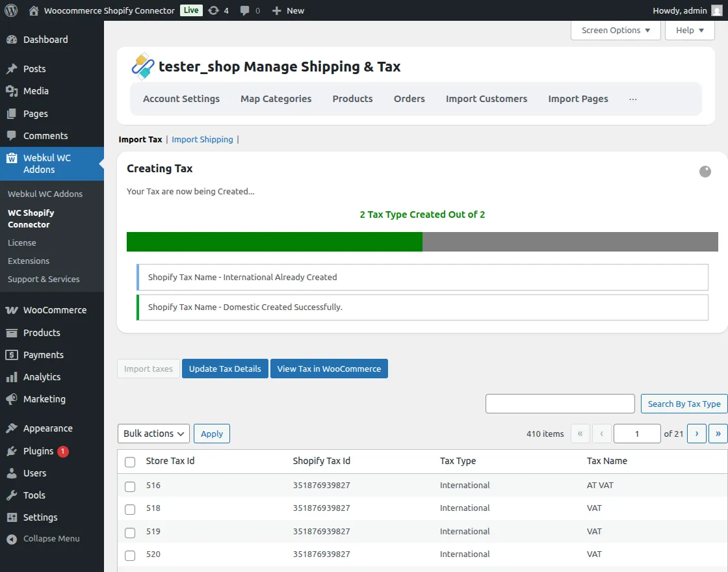
Task: Expand the Screen Options panel
Action: pyautogui.click(x=615, y=31)
